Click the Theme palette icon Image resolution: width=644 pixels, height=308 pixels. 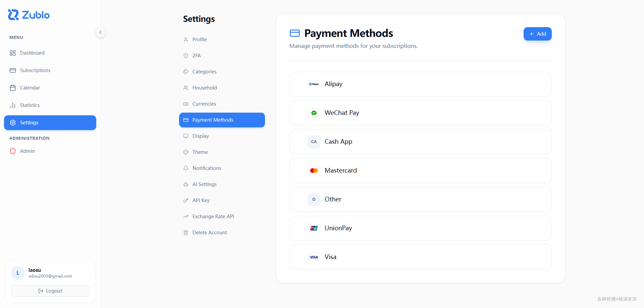click(186, 152)
